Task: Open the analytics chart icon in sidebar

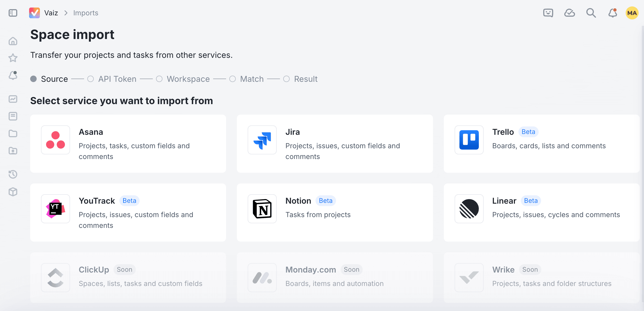Action: (x=13, y=99)
